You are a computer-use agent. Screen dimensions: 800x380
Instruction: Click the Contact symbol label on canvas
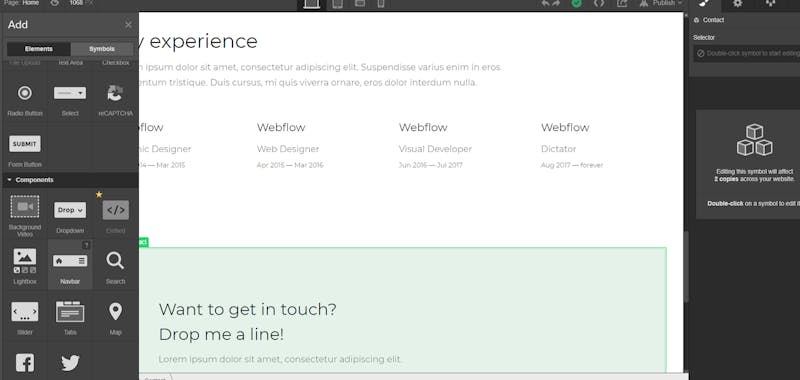point(143,242)
